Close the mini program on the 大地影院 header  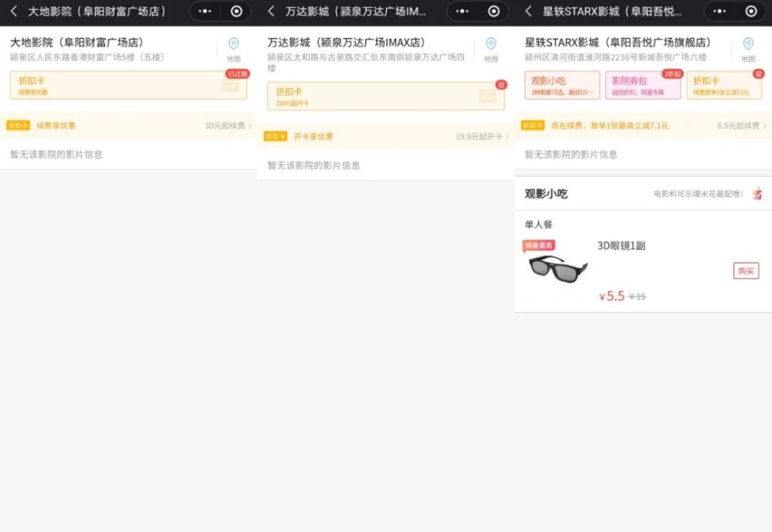tap(236, 12)
